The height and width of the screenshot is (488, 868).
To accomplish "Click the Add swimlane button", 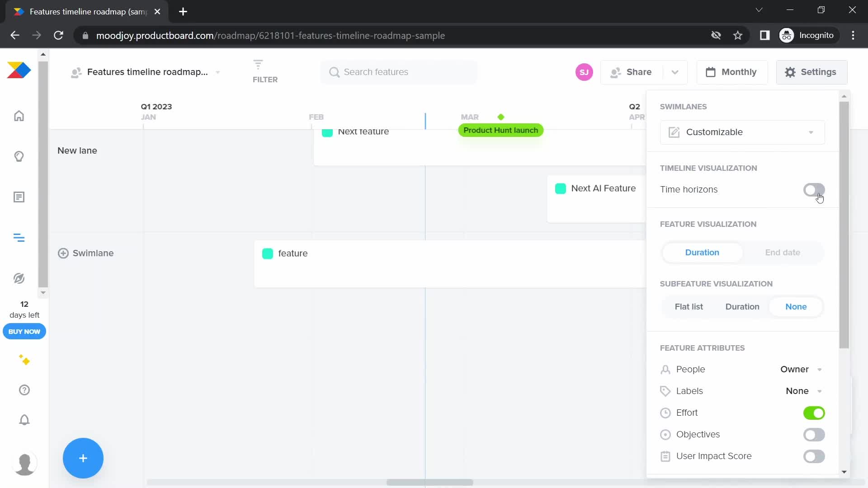I will tap(86, 253).
